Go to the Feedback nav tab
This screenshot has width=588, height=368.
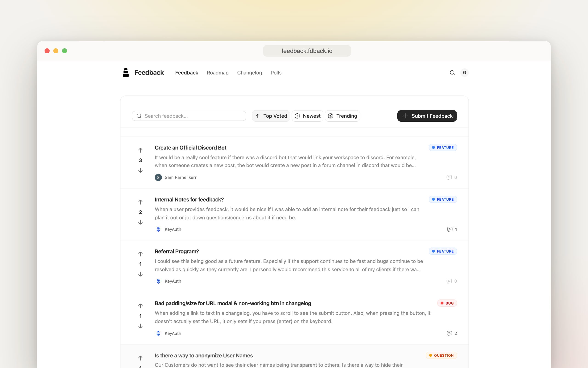coord(187,72)
